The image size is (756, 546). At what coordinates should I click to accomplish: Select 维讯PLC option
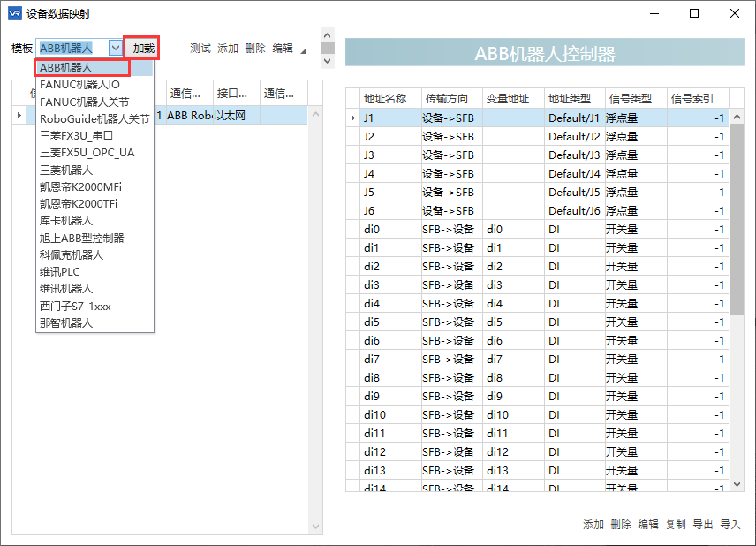(x=94, y=271)
